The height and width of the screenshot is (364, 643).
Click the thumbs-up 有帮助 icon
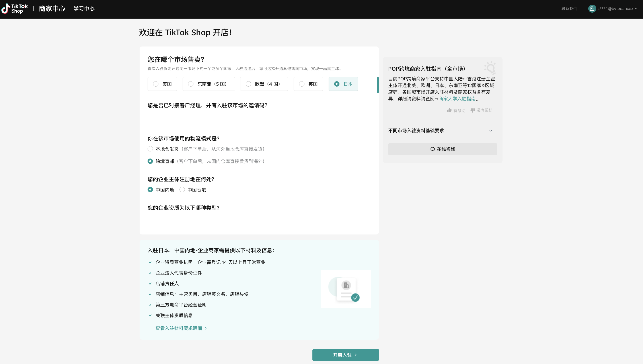(x=449, y=110)
